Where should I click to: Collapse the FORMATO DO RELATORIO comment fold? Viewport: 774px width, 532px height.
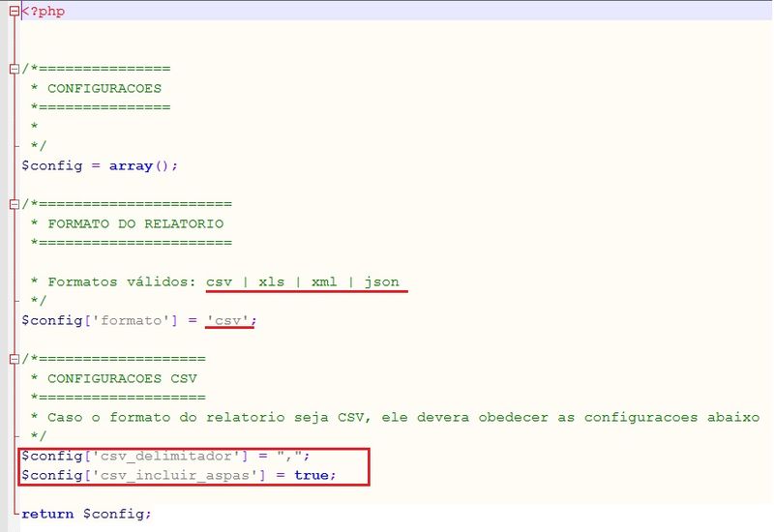(x=14, y=204)
